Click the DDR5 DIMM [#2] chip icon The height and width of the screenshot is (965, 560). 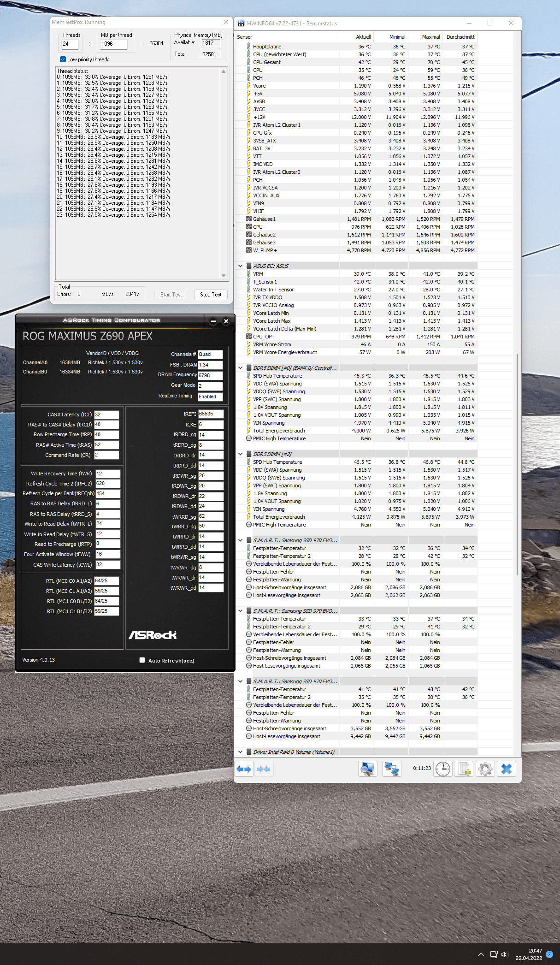tap(249, 454)
